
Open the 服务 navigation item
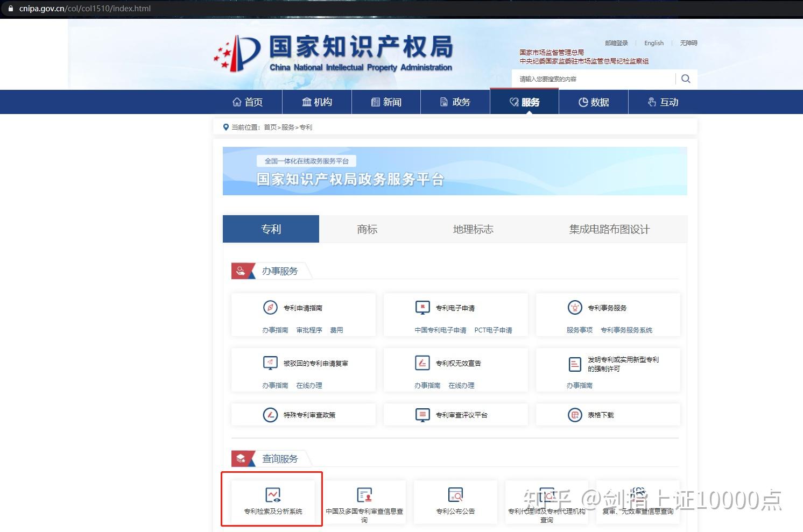pyautogui.click(x=525, y=102)
